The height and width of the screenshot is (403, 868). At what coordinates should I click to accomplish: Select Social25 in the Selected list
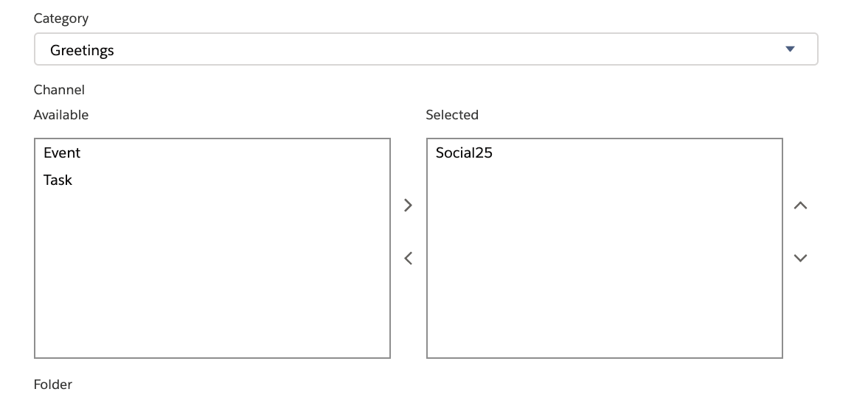tap(464, 153)
